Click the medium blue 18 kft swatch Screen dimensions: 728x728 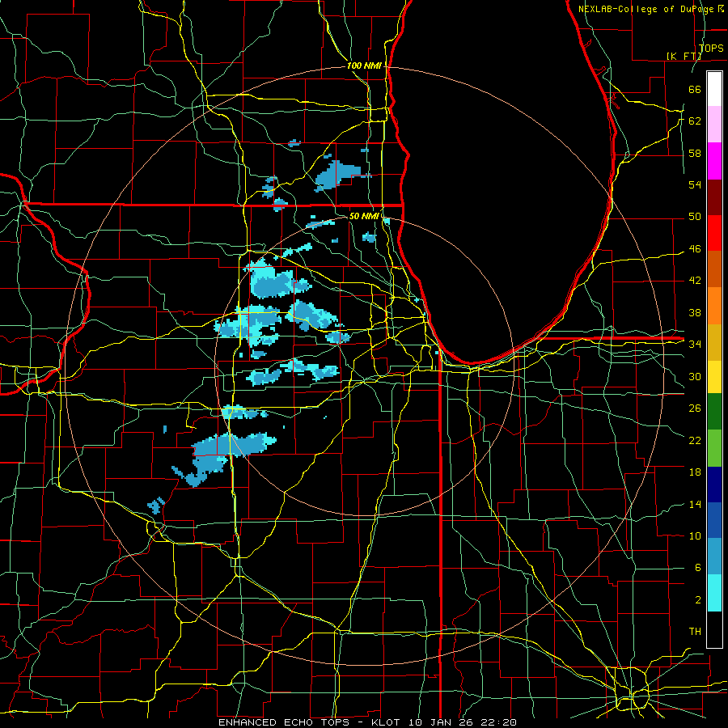pyautogui.click(x=714, y=520)
